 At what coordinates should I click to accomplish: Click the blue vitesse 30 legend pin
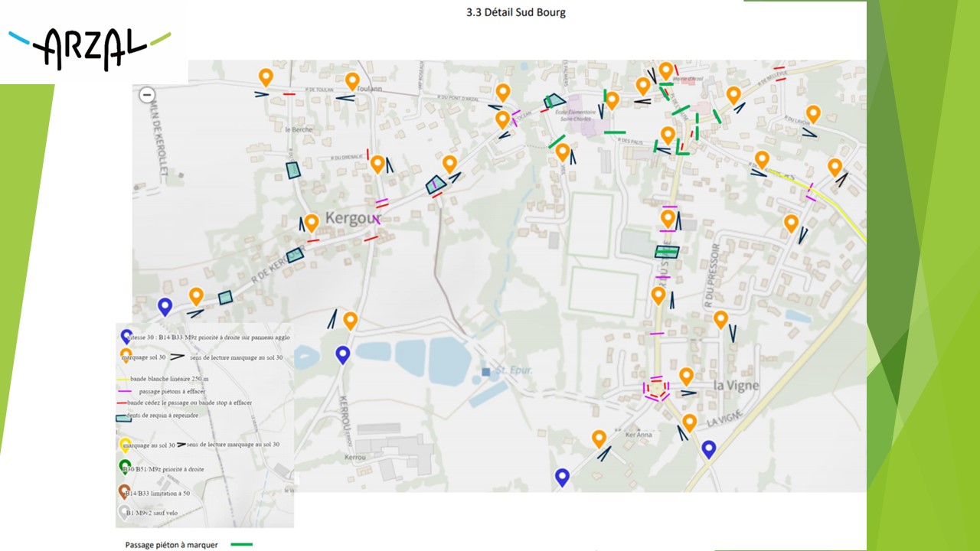[126, 337]
